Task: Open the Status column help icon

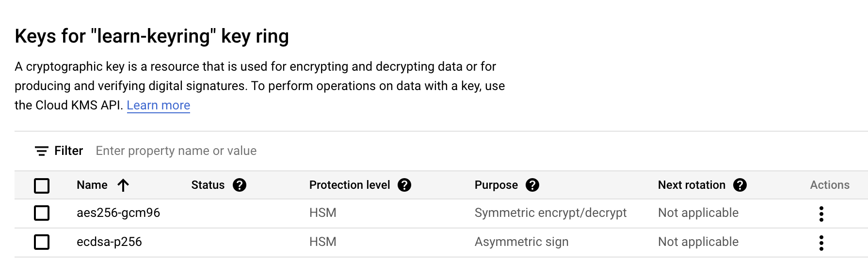Action: point(240,185)
